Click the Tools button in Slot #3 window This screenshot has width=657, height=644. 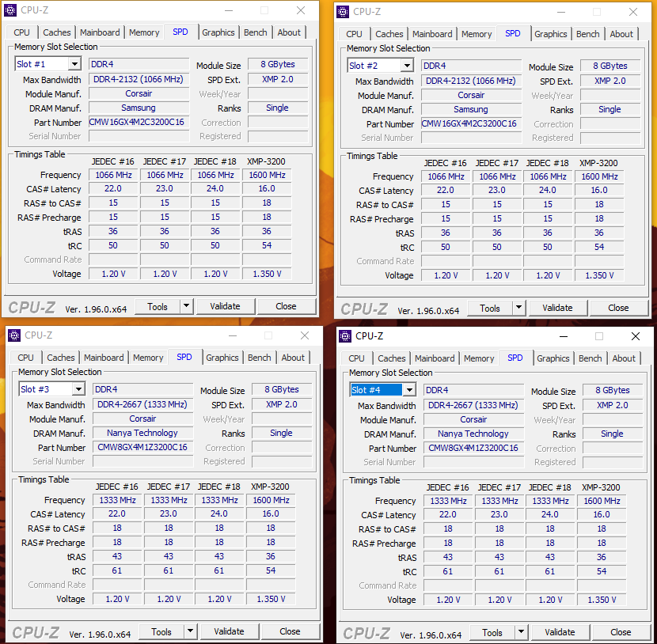pyautogui.click(x=161, y=631)
